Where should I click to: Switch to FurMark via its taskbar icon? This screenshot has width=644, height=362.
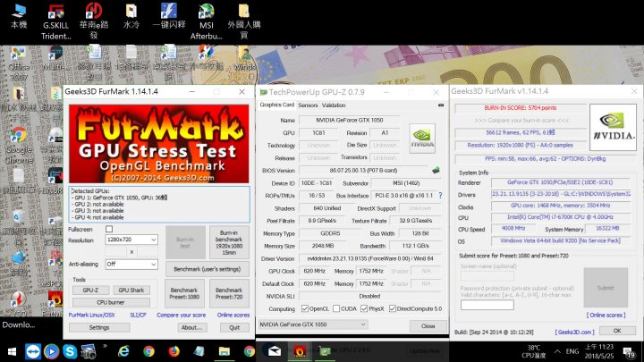click(x=300, y=351)
